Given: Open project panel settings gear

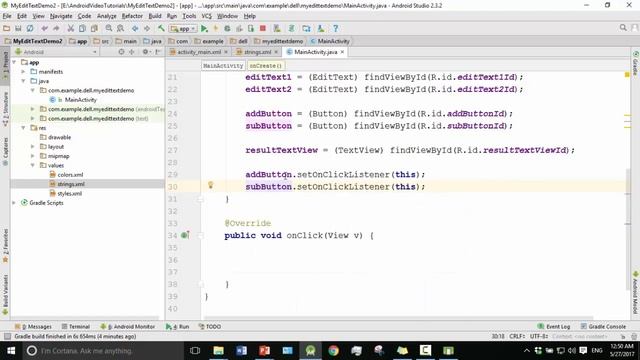Looking at the screenshot, I should (x=145, y=52).
